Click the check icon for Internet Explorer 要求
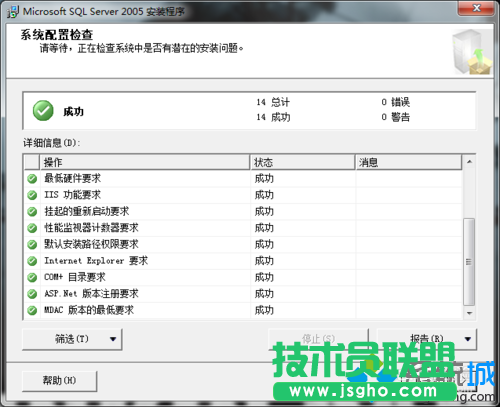 coord(32,261)
